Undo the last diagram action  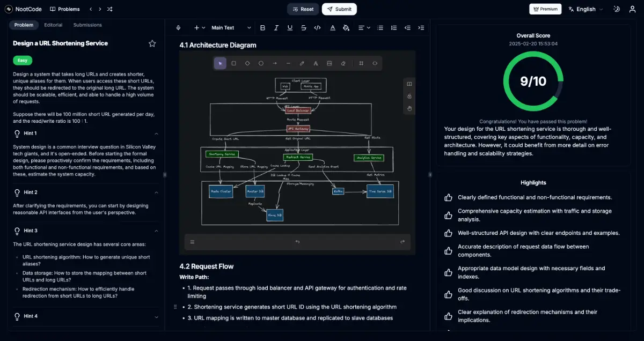coord(297,242)
